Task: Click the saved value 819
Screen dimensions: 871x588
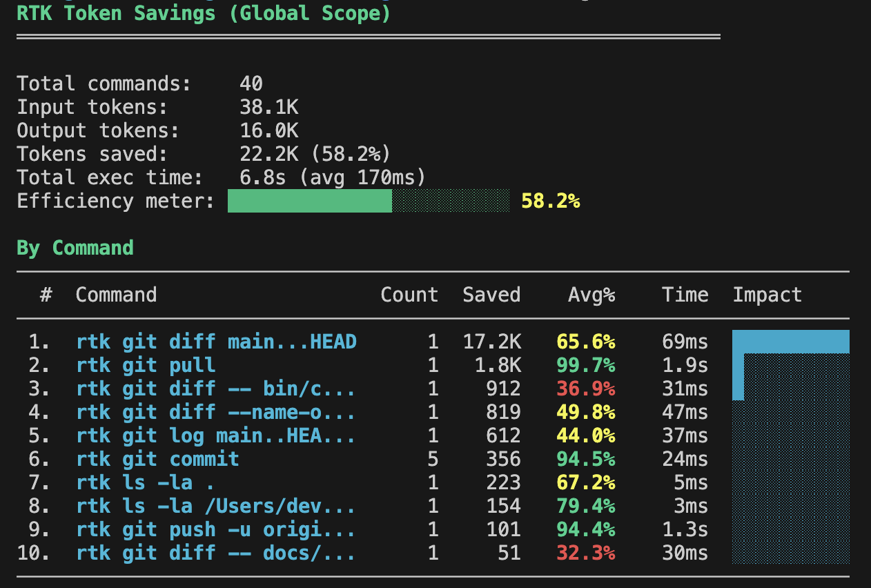Action: coord(503,412)
